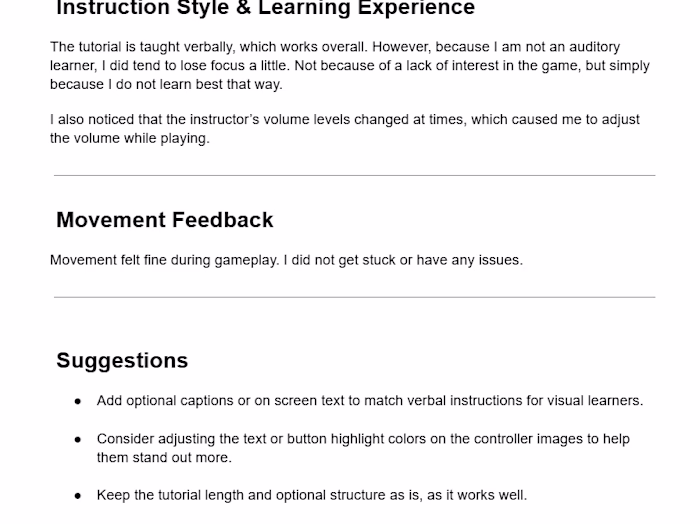
Task: Click the 'Suggestions' heading
Action: pyautogui.click(x=122, y=361)
